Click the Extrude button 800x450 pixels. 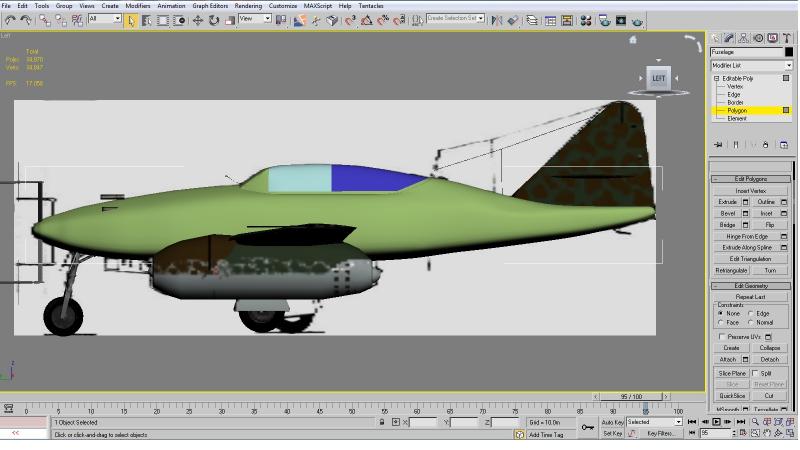(x=727, y=202)
